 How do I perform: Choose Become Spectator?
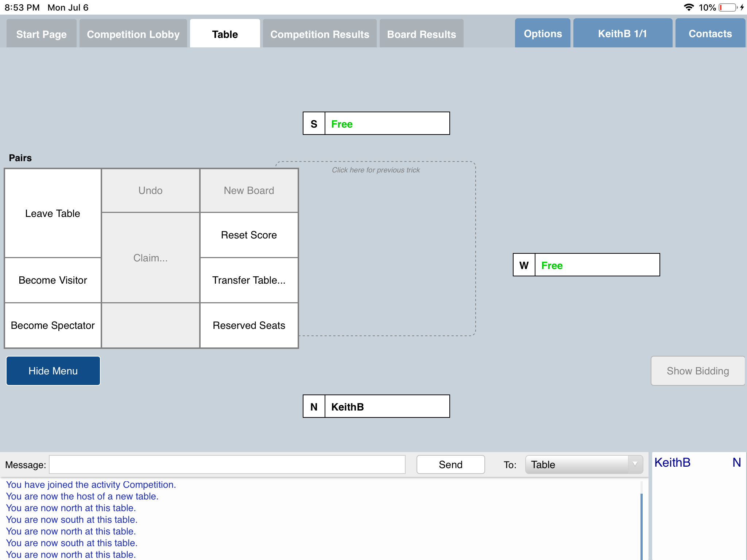pos(53,325)
